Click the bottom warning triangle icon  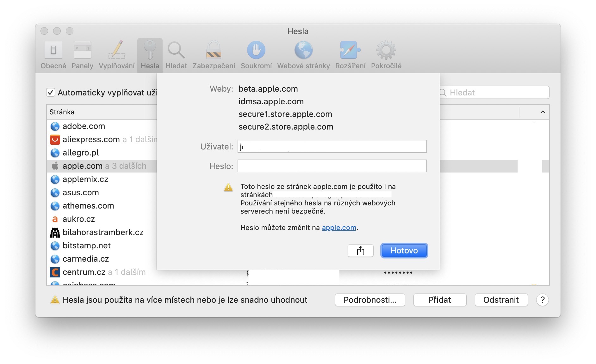pos(55,300)
